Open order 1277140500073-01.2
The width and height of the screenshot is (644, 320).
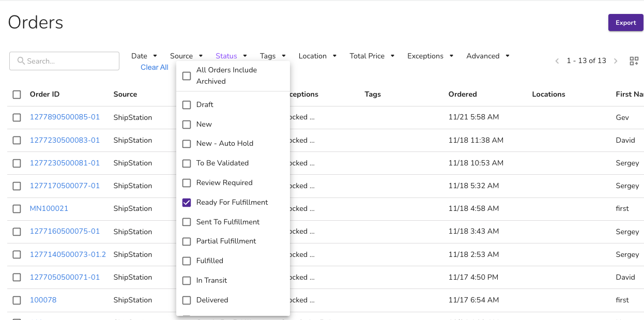[x=68, y=254]
